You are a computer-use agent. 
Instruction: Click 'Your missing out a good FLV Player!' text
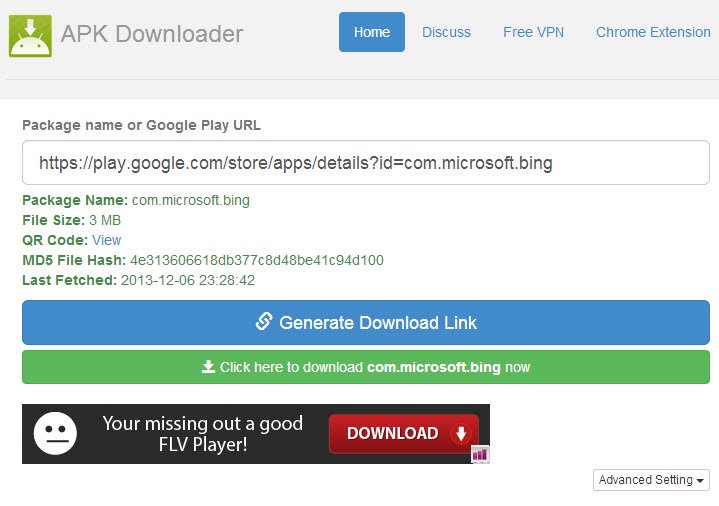click(x=203, y=434)
